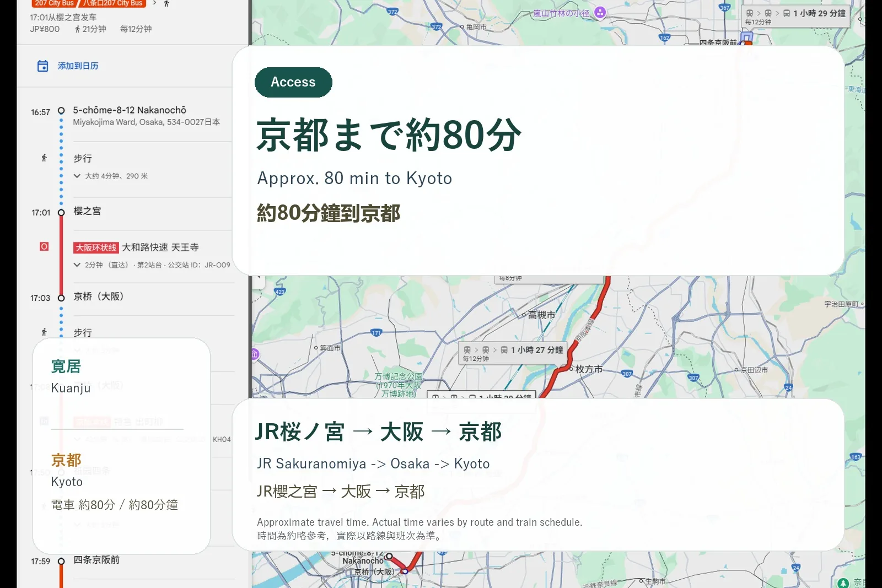882x588 pixels.
Task: Click the walking icon after 京桥（大阪）
Action: [x=44, y=332]
